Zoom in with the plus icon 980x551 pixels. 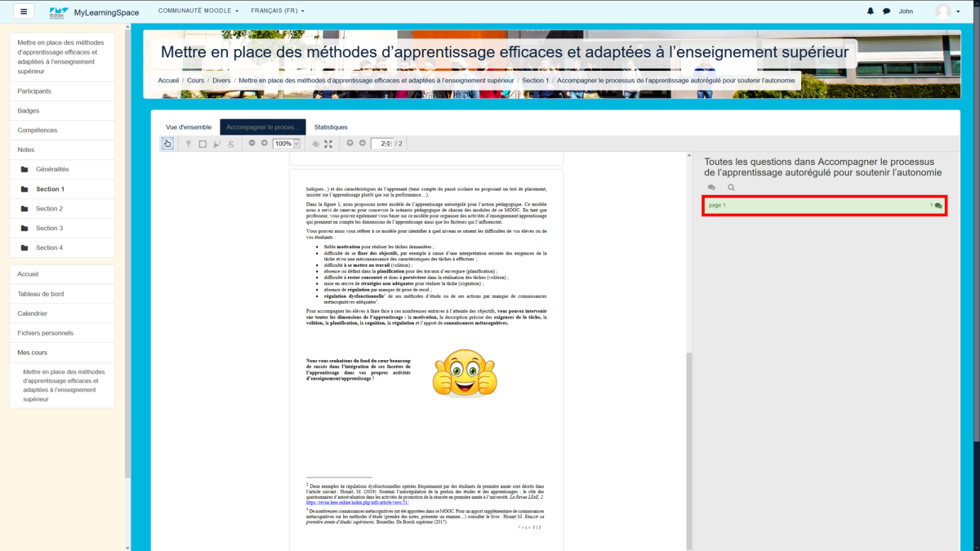[x=264, y=143]
